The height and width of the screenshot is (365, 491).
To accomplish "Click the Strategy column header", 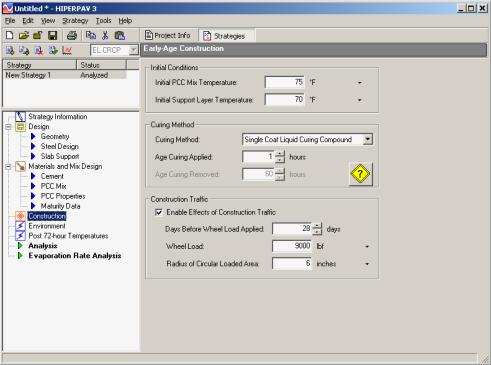I will click(40, 65).
